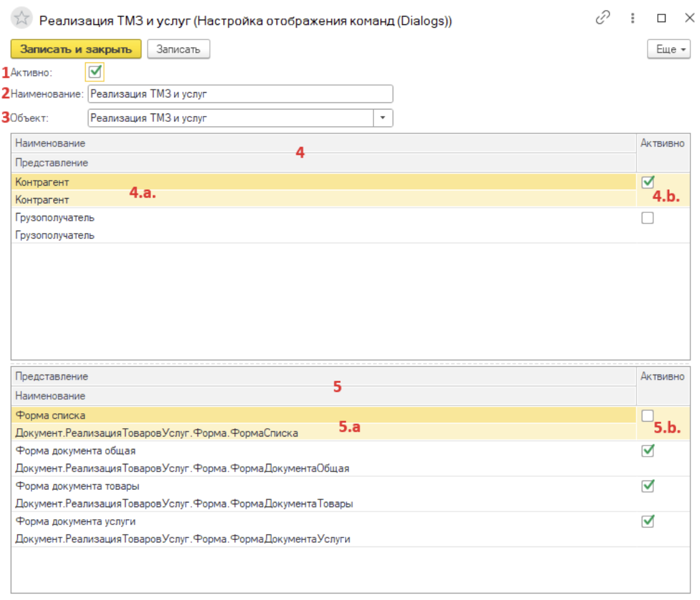Viewport: 700px width, 600px height.
Task: Uncheck Активно for Форма документа общая
Action: pyautogui.click(x=648, y=451)
